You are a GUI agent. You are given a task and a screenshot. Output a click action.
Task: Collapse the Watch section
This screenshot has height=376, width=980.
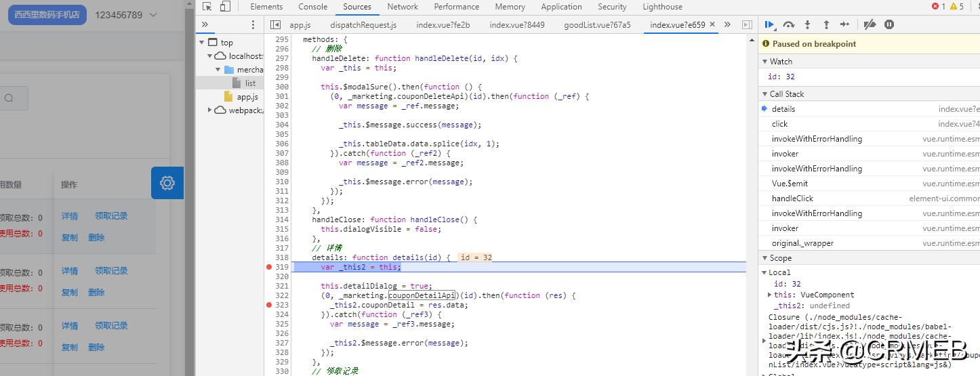[x=764, y=62]
